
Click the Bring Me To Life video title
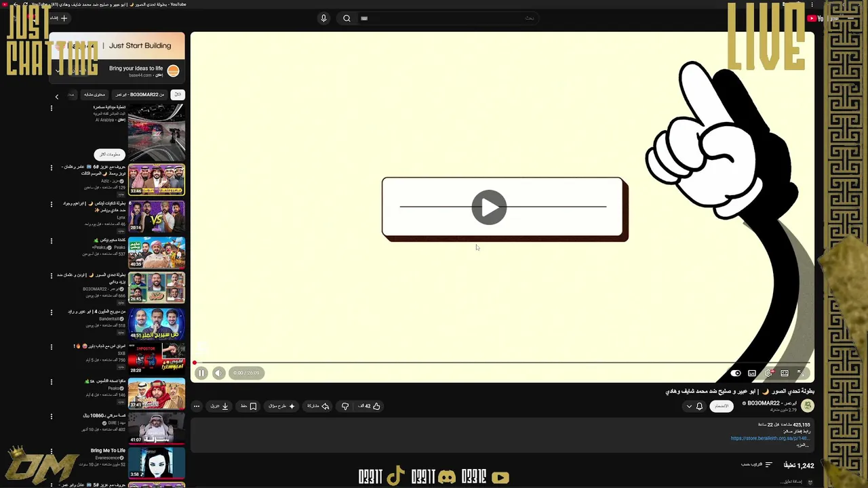coord(108,451)
